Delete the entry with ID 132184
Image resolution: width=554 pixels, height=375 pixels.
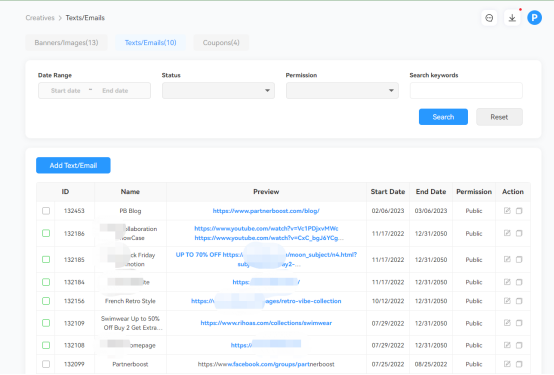point(519,282)
